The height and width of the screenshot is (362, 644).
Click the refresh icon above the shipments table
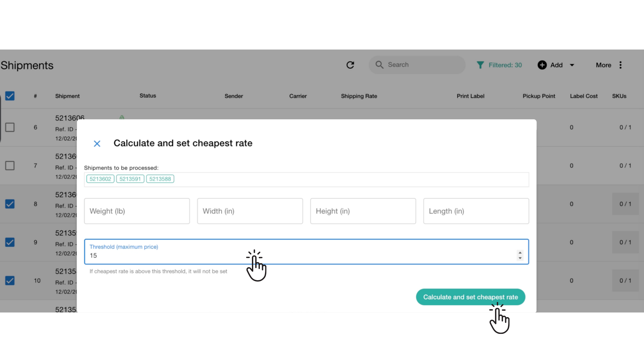point(351,65)
